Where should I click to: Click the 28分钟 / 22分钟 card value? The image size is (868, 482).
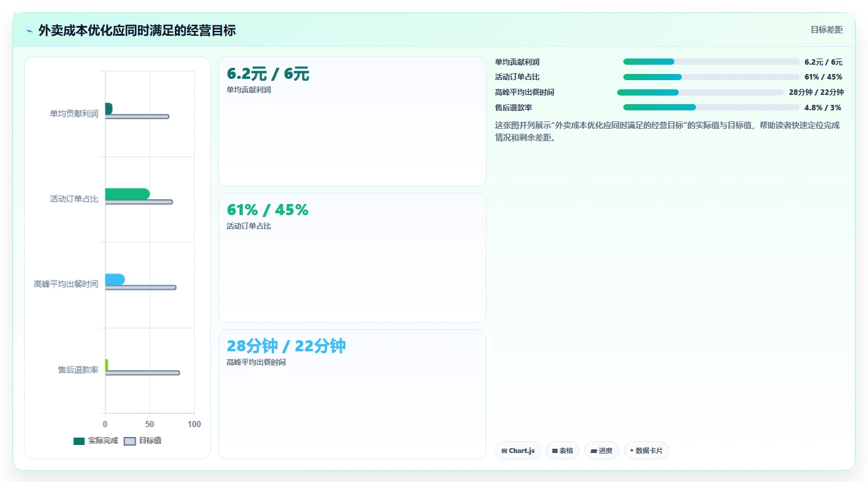(286, 346)
